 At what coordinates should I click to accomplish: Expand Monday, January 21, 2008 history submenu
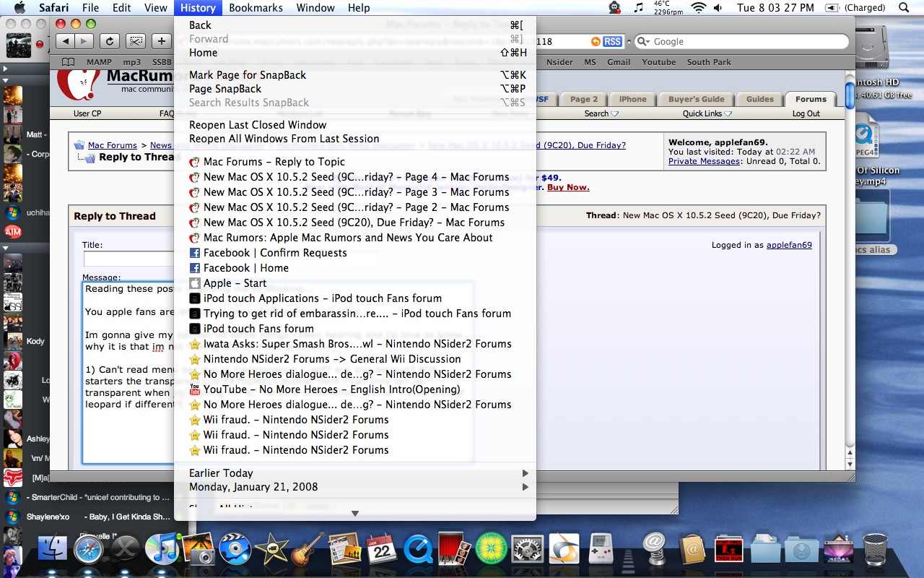[355, 487]
